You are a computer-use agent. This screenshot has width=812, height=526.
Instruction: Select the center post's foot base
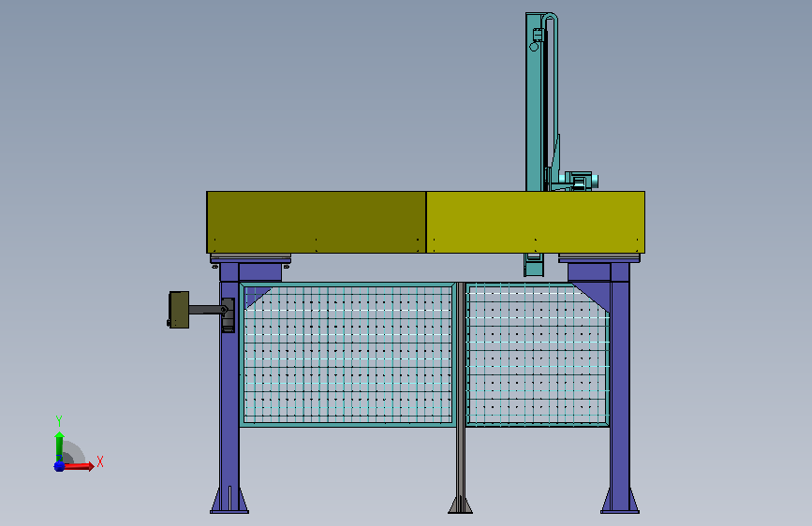click(460, 505)
